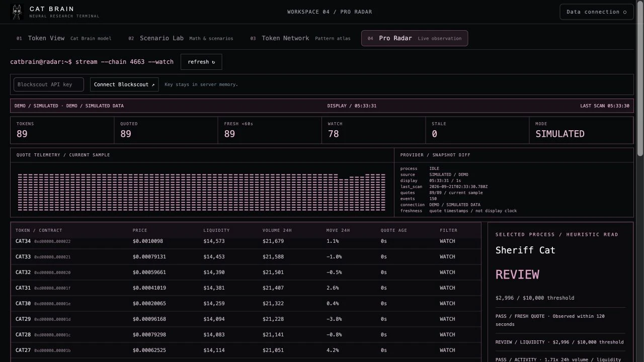Sort by QUOTE AGE column header
This screenshot has height=362, width=644.
pos(394,230)
